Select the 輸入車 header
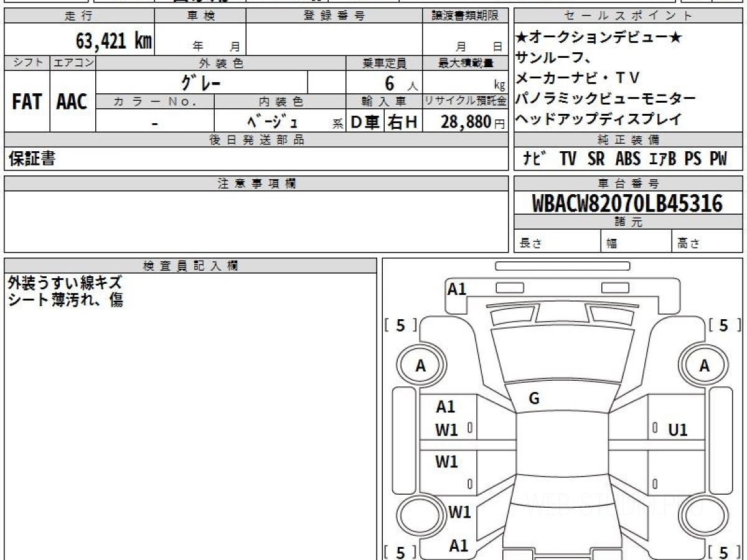The width and height of the screenshot is (747, 560). coord(384,101)
